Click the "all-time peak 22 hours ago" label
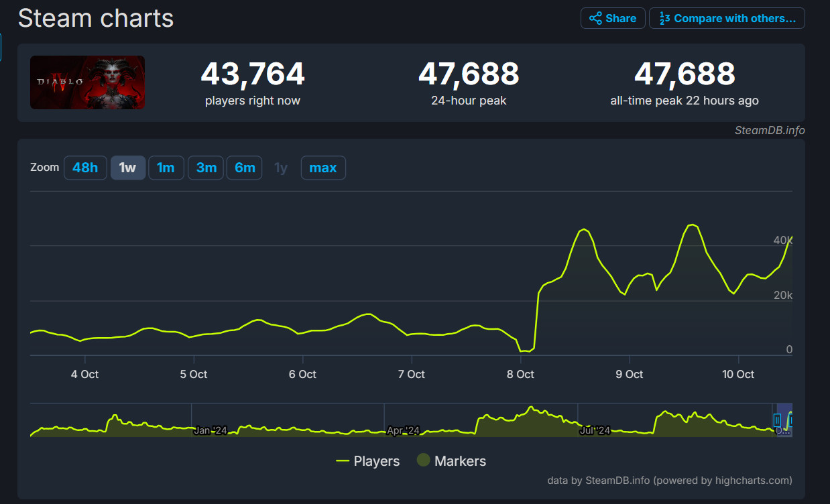 tap(685, 101)
